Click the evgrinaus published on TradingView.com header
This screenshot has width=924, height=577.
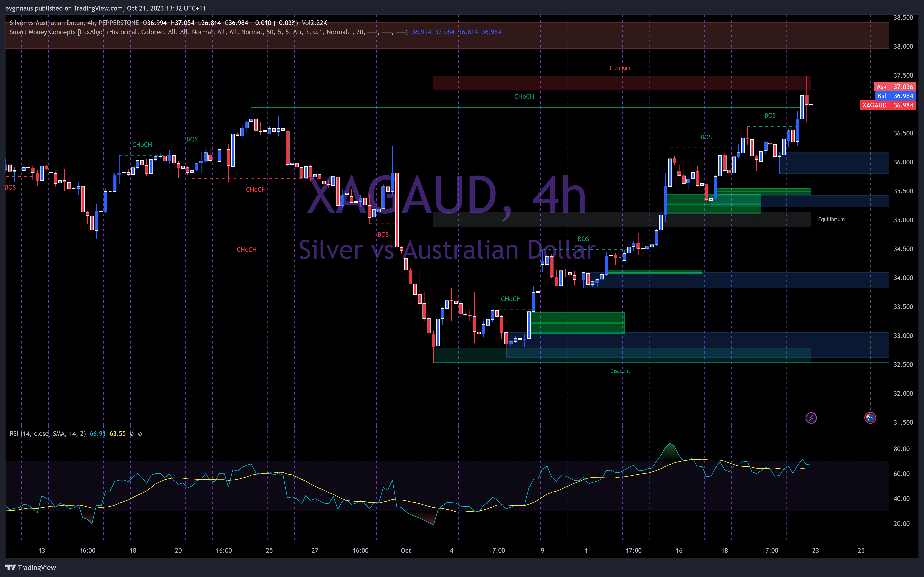(105, 8)
